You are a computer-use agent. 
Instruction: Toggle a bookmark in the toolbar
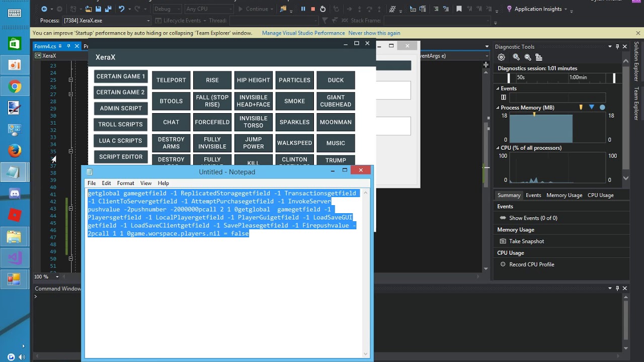(459, 9)
